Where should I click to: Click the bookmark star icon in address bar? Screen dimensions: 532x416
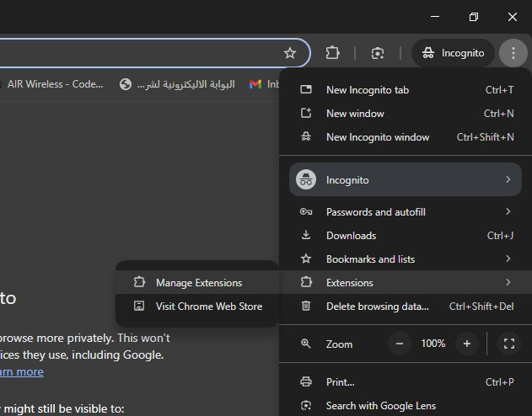coord(290,53)
